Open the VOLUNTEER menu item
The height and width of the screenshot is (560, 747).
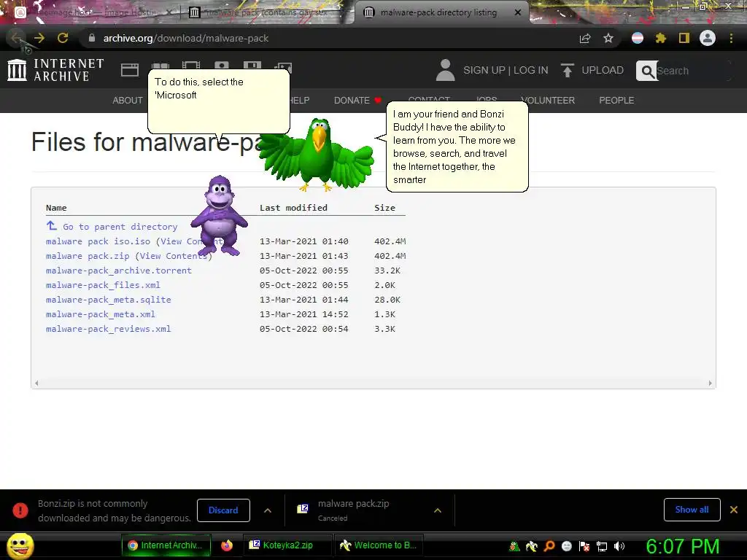[548, 100]
